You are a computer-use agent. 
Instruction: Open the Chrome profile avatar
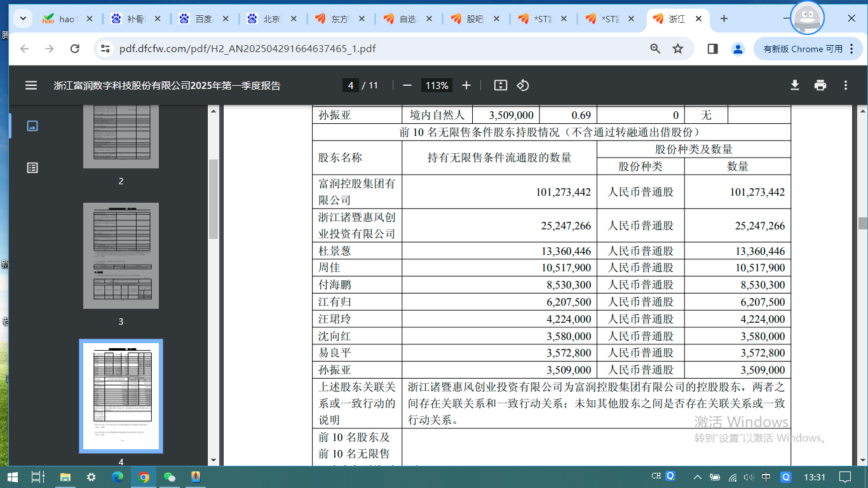738,48
